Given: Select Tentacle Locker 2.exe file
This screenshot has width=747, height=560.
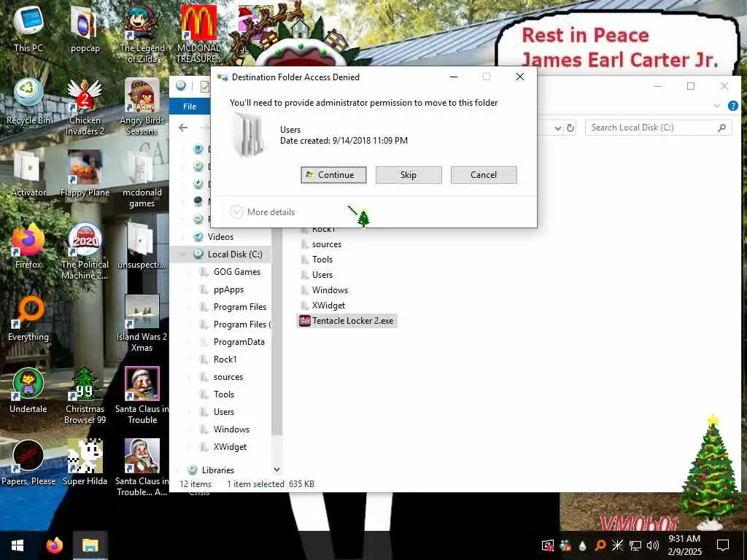Looking at the screenshot, I should point(347,321).
